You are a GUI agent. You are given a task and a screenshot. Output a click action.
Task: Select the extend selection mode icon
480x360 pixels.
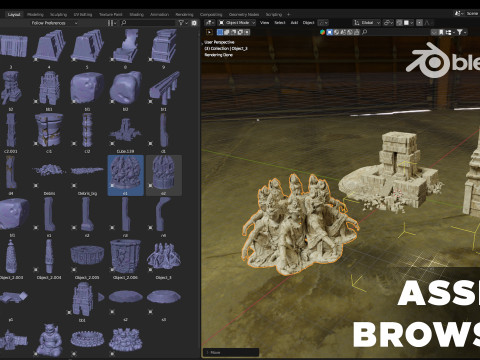coord(227,32)
